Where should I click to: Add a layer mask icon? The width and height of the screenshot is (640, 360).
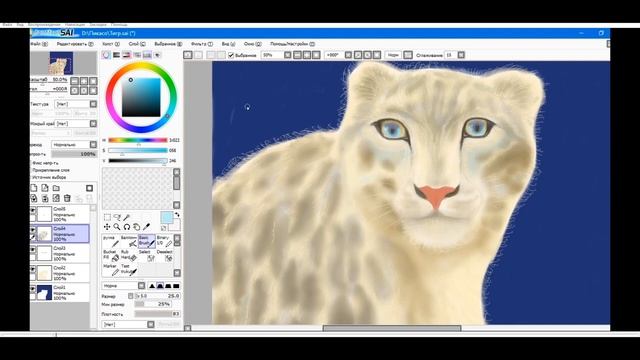tap(89, 188)
